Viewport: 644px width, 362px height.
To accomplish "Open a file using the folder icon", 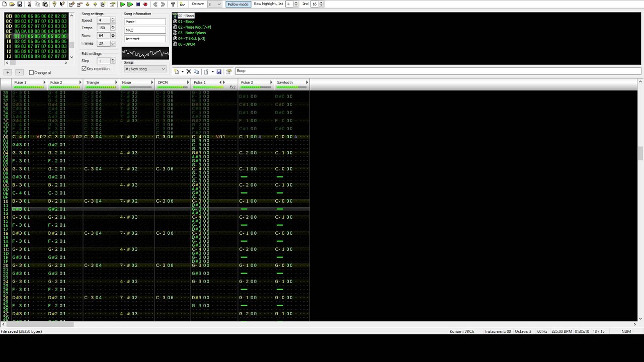I will (12, 4).
